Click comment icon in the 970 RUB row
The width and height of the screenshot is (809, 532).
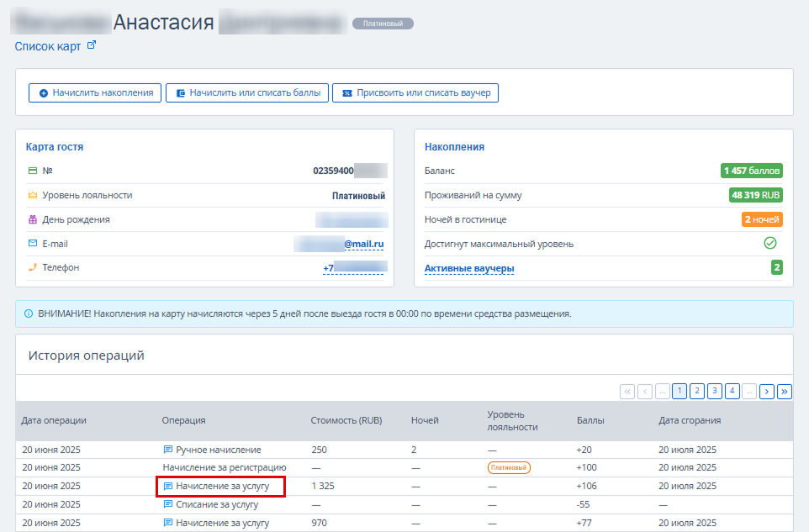point(167,523)
